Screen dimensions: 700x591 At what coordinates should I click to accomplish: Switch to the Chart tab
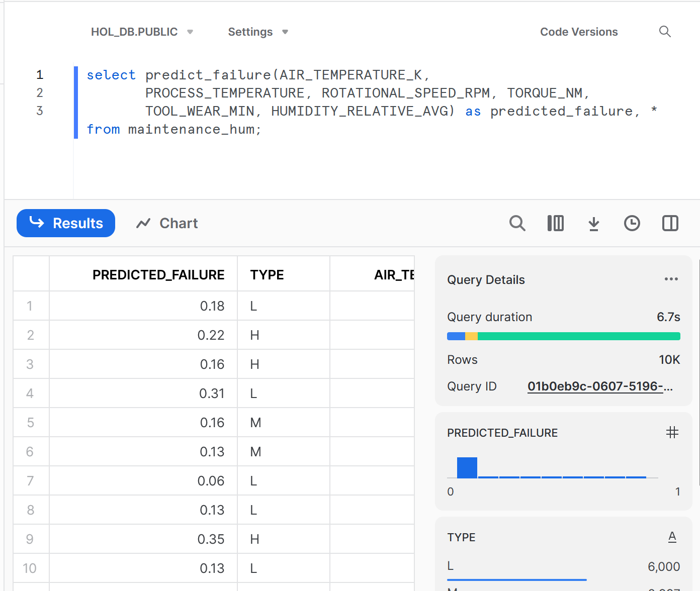pyautogui.click(x=167, y=223)
